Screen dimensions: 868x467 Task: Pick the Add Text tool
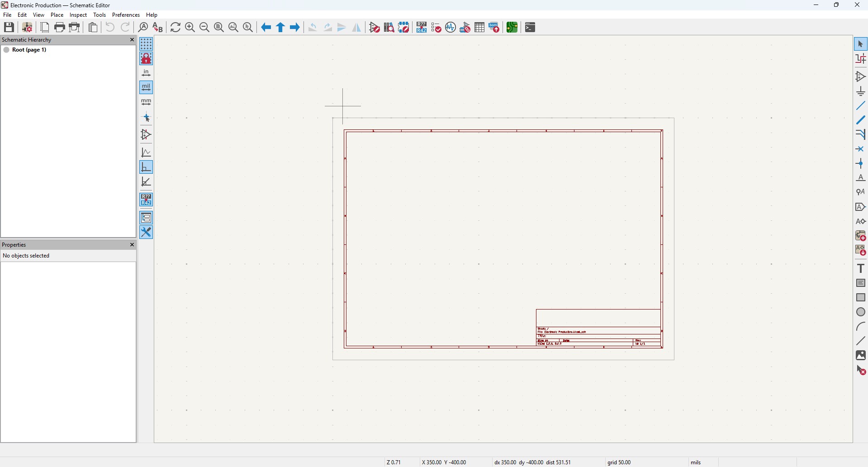click(861, 268)
